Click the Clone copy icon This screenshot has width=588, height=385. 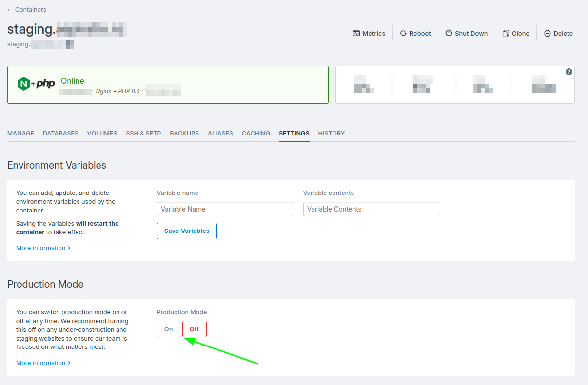(506, 34)
